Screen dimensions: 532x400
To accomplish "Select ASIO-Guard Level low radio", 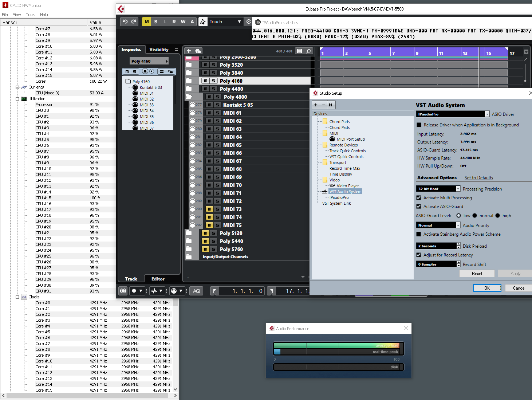I will click(459, 216).
